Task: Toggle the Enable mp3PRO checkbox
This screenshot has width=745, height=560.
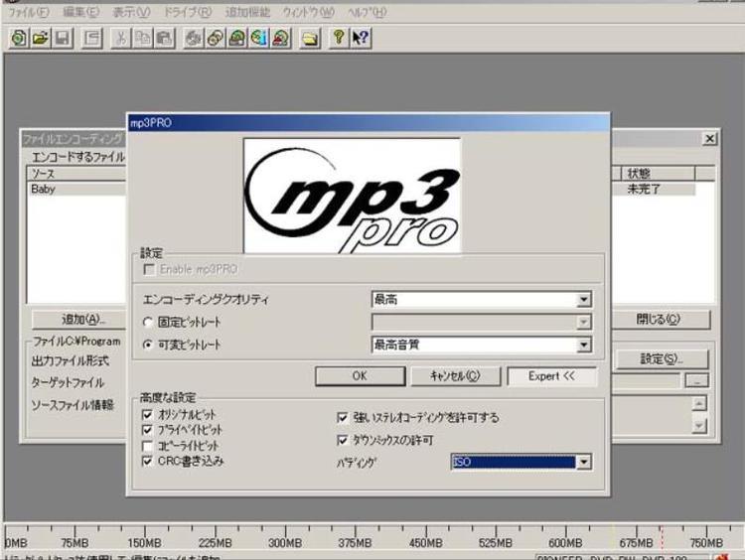Action: tap(149, 269)
